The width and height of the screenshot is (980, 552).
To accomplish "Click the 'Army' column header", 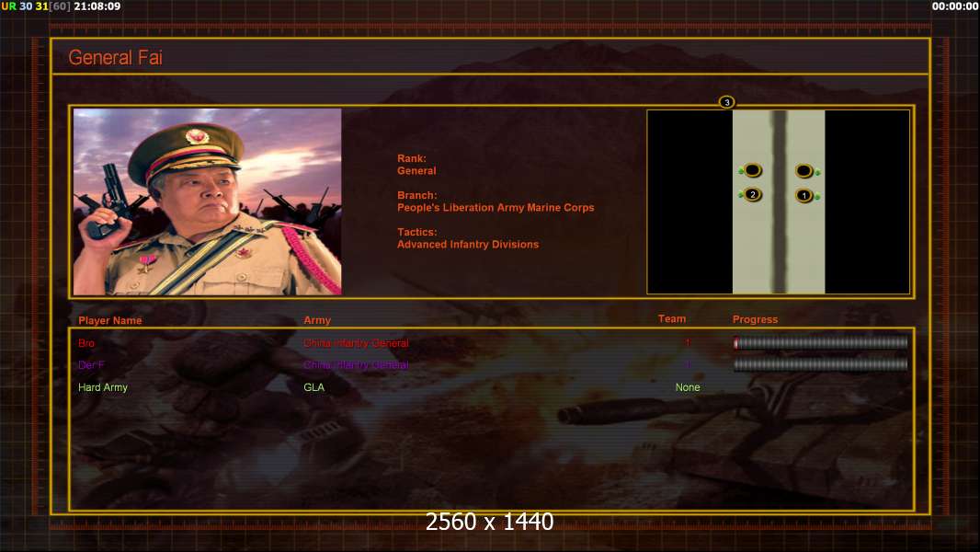I will (317, 320).
